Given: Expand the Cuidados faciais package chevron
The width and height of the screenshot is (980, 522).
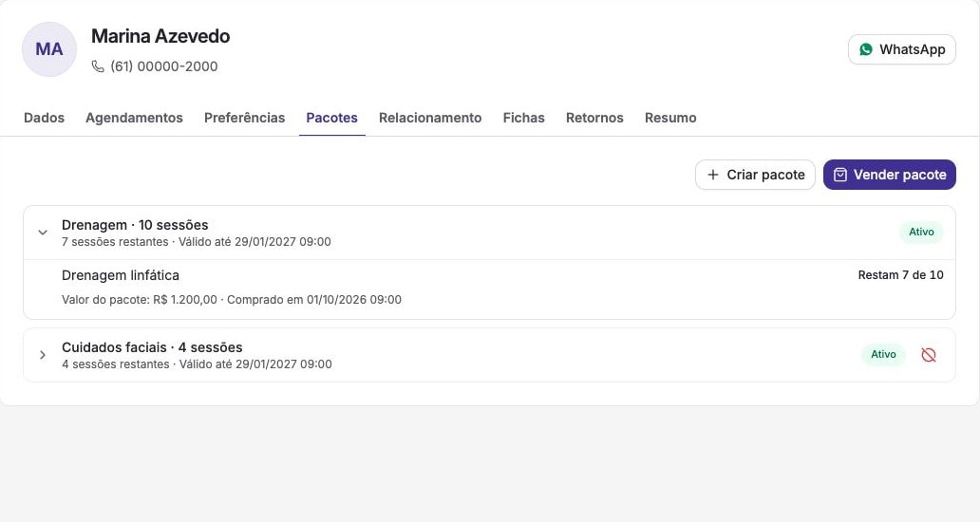Looking at the screenshot, I should [x=43, y=355].
